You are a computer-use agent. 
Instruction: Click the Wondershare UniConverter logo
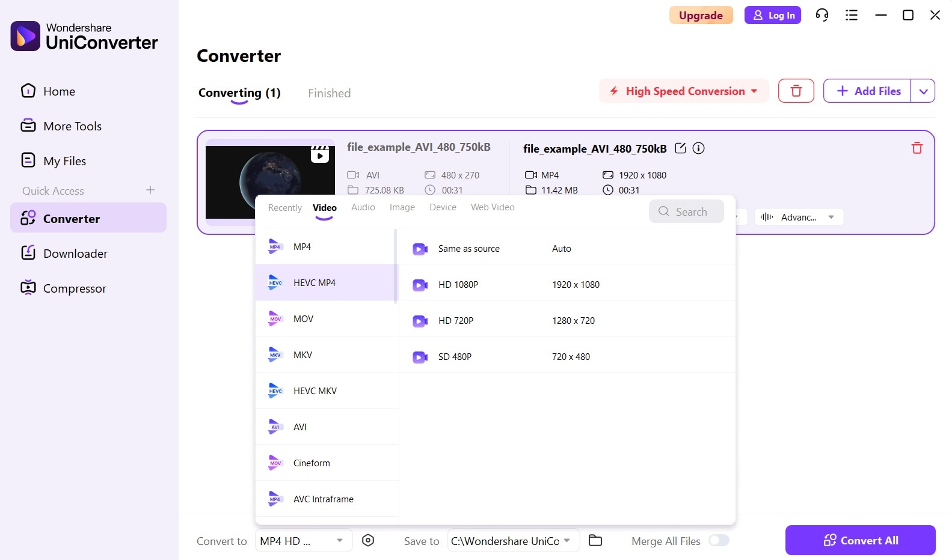[x=84, y=36]
